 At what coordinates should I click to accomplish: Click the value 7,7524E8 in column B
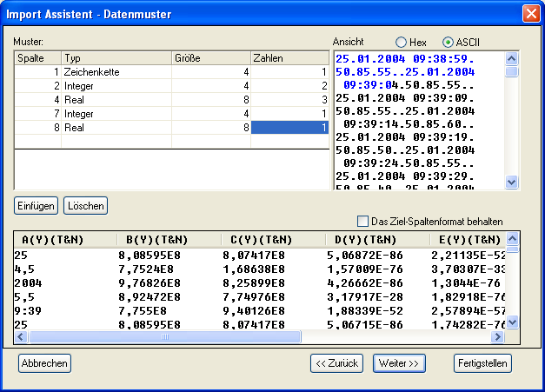click(x=146, y=269)
